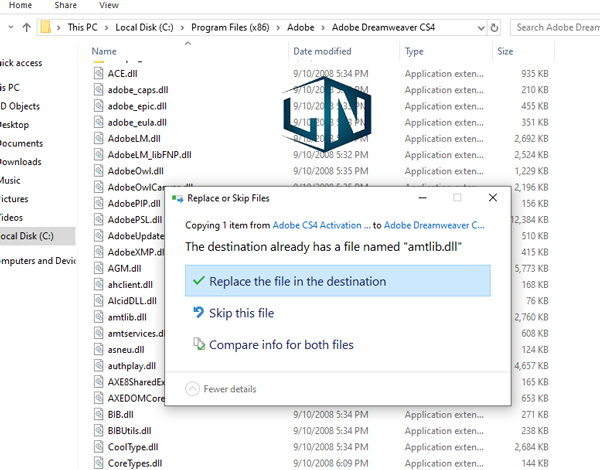Sort by the Size column header
Screen dimensions: 600x470
(x=505, y=51)
